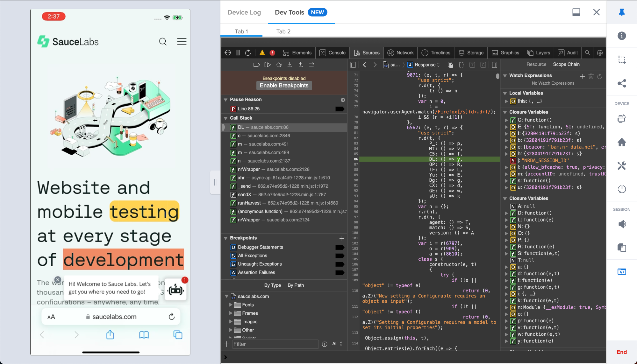Click the device home icon in sidebar

(622, 142)
